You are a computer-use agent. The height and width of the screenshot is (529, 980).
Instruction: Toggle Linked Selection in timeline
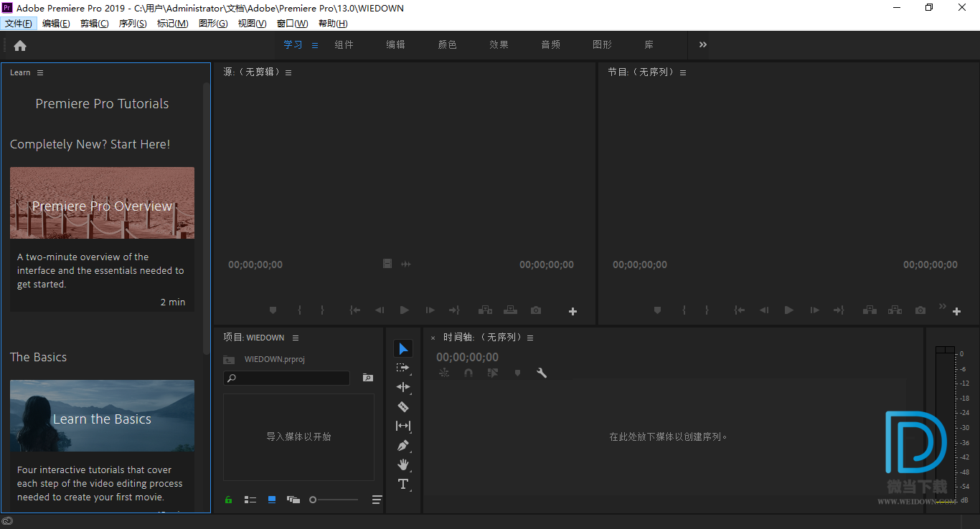[x=493, y=373]
